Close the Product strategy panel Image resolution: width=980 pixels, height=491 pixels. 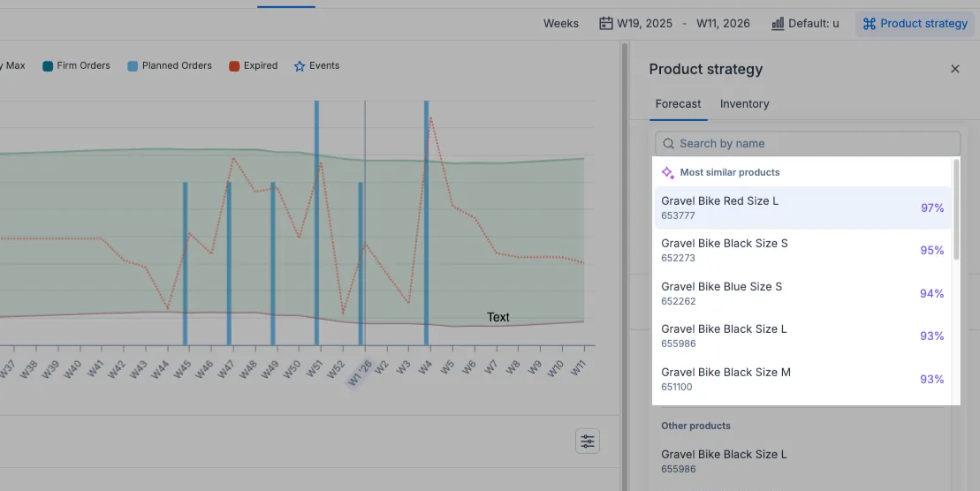(x=954, y=69)
